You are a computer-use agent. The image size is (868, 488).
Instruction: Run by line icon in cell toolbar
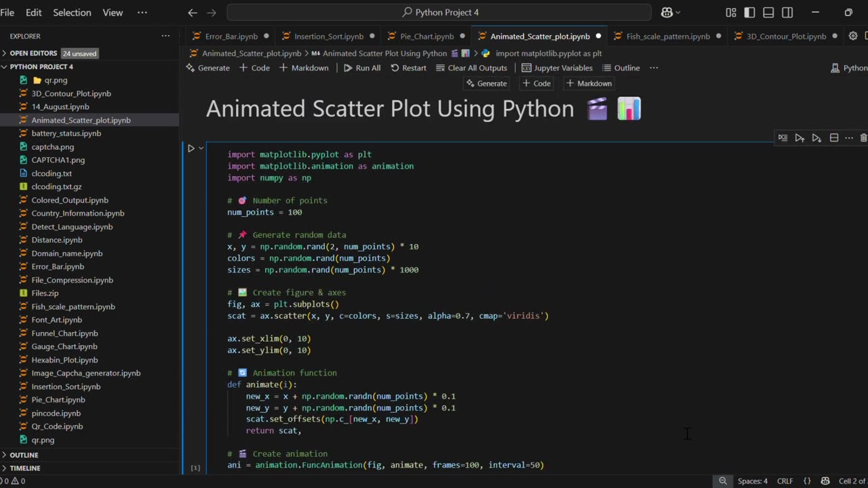(783, 138)
